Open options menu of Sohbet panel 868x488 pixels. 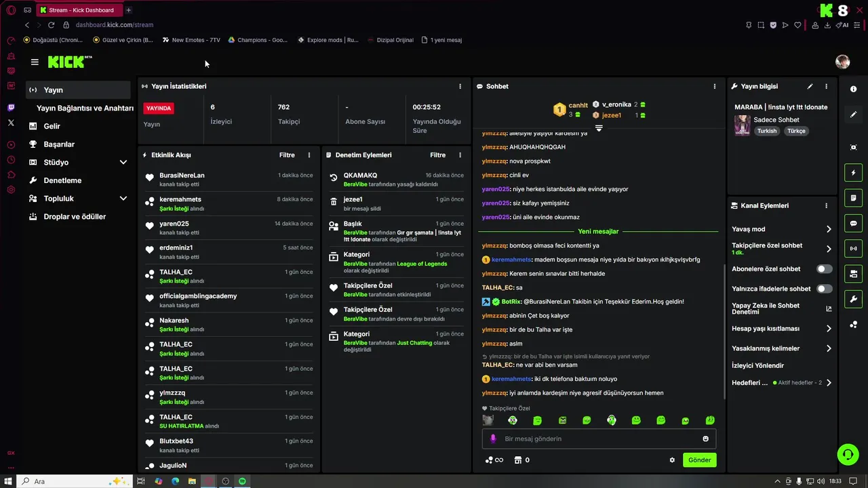(x=714, y=86)
